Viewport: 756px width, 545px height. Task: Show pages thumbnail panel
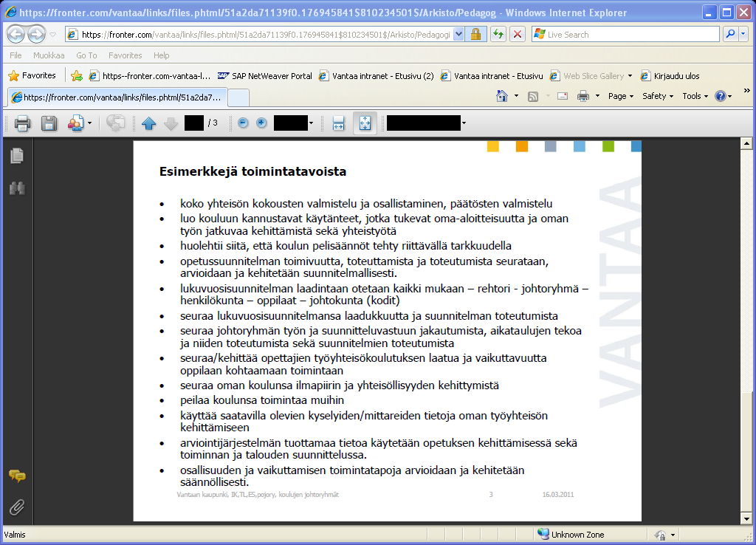point(17,155)
